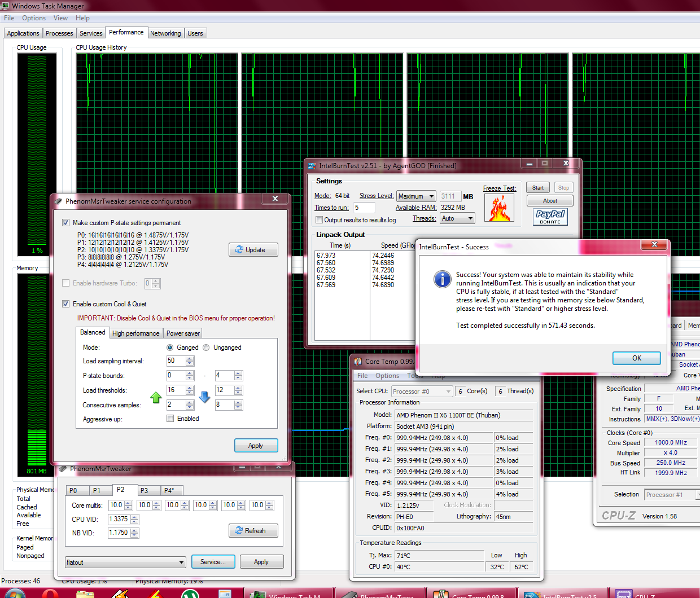Click the Times to run input field
Viewport: 700px width, 598px height.
364,208
